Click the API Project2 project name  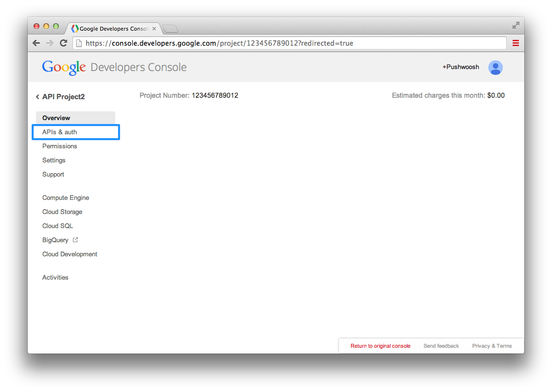click(63, 96)
